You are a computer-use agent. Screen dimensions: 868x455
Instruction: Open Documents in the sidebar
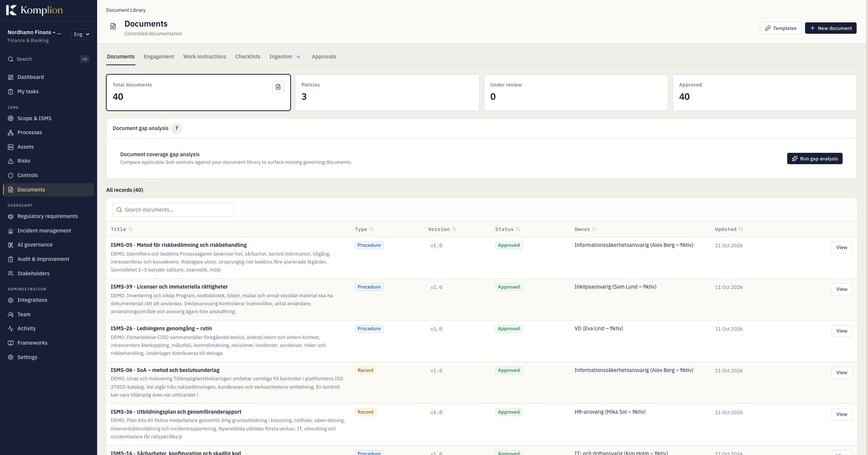coord(49,190)
